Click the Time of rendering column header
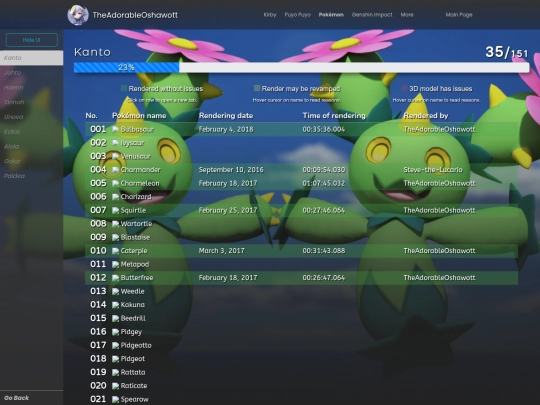 (x=334, y=116)
